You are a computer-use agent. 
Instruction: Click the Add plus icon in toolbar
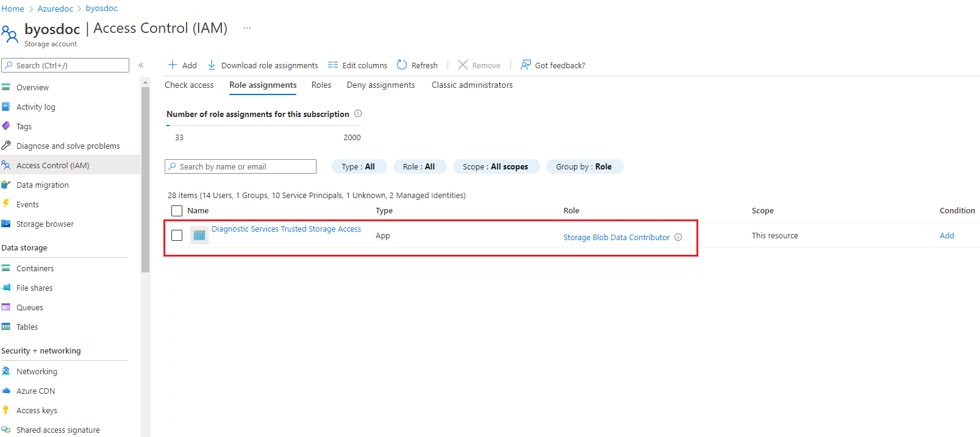coord(173,65)
